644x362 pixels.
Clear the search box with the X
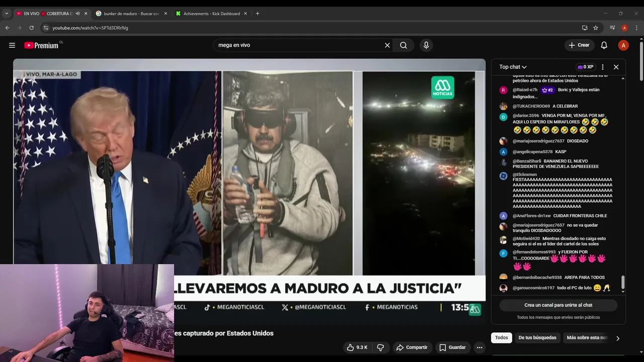tap(387, 45)
